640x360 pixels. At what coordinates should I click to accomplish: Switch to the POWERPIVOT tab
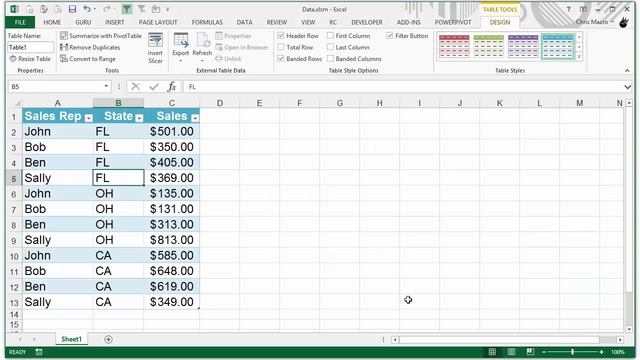pos(453,22)
